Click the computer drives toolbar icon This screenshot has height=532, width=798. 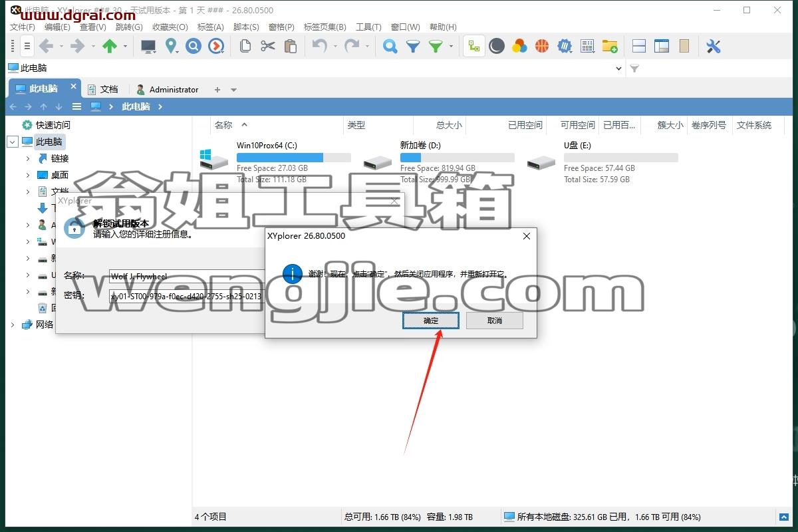(x=148, y=46)
